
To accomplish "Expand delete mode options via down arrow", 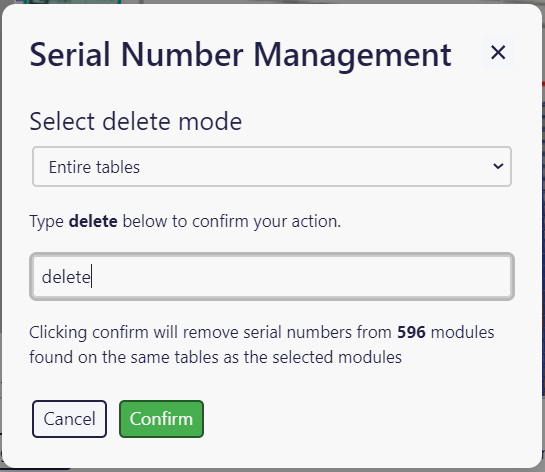I will point(498,166).
